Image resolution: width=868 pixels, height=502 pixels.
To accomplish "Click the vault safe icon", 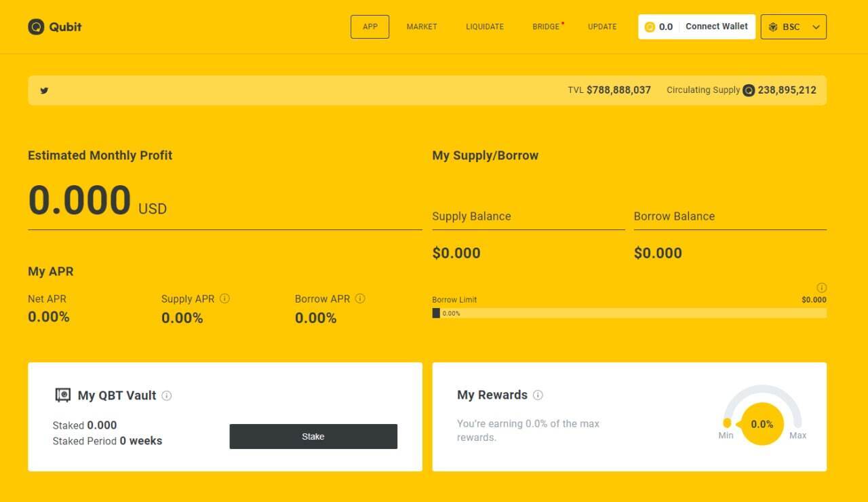I will [x=63, y=395].
